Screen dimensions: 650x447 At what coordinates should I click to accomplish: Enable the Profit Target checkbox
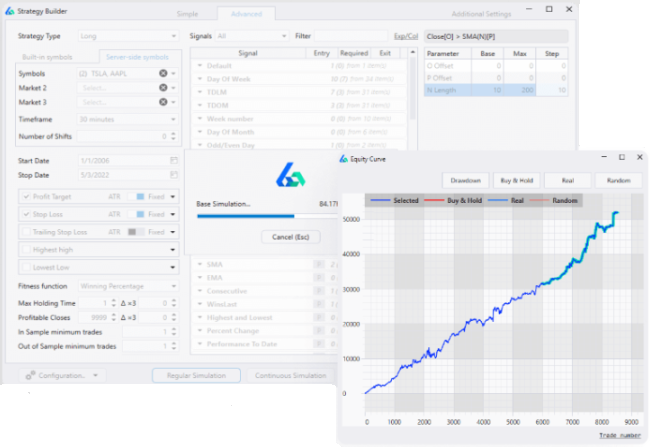pyautogui.click(x=27, y=197)
